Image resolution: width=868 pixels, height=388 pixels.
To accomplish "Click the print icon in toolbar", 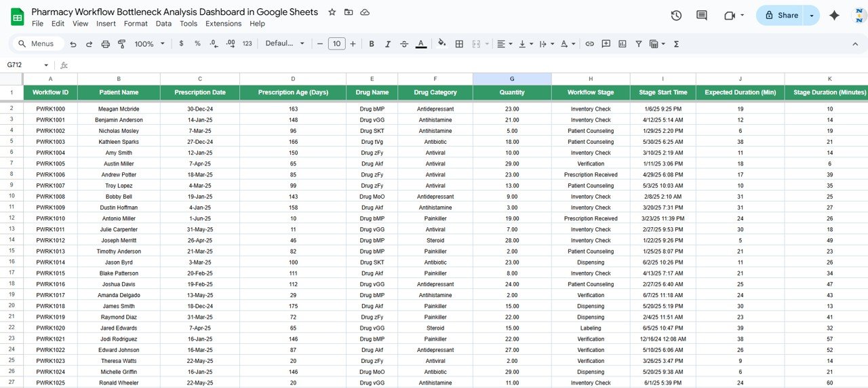I will 105,43.
